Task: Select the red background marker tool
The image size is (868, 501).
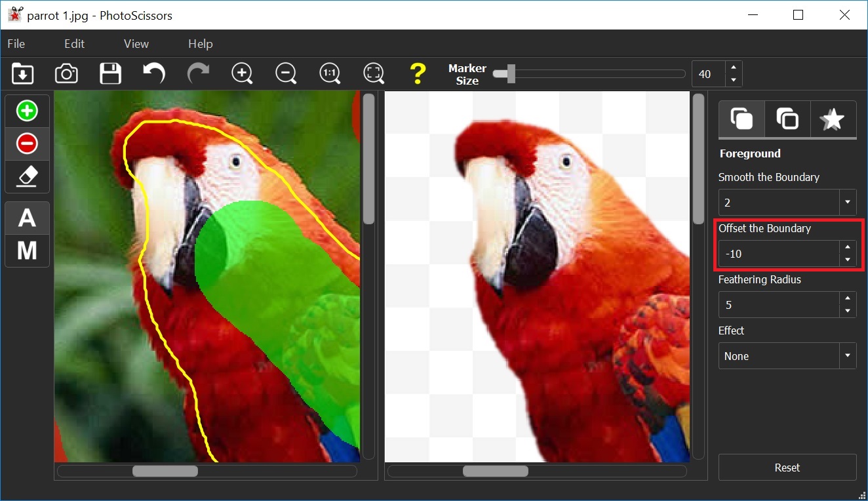Action: point(27,144)
